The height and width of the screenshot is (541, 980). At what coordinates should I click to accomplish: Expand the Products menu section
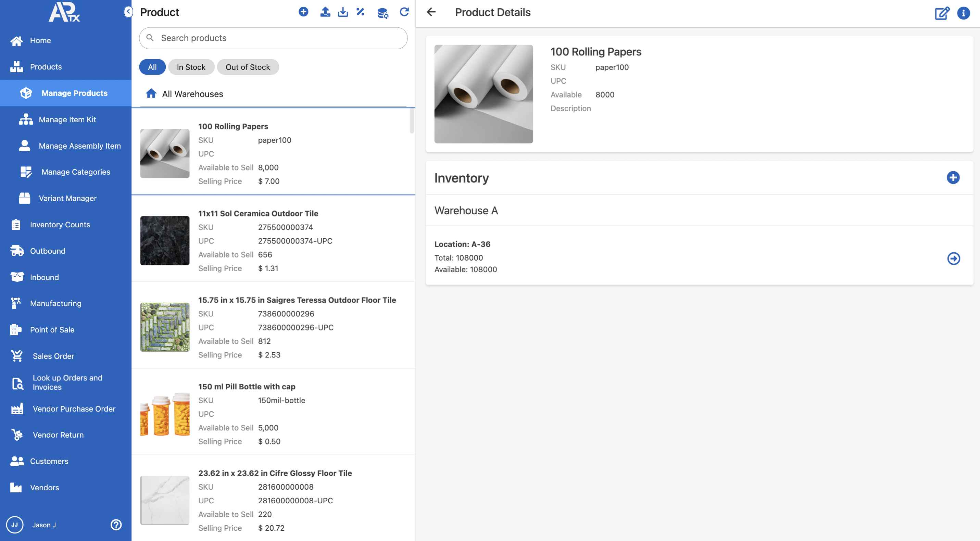46,66
